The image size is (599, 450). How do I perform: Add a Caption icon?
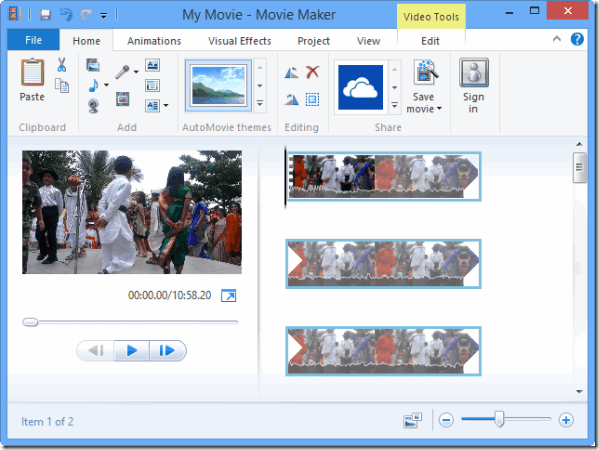click(x=152, y=86)
